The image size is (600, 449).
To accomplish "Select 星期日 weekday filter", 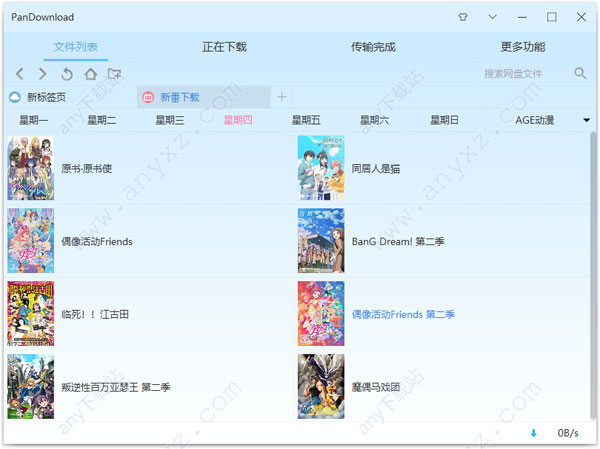I will tap(444, 120).
